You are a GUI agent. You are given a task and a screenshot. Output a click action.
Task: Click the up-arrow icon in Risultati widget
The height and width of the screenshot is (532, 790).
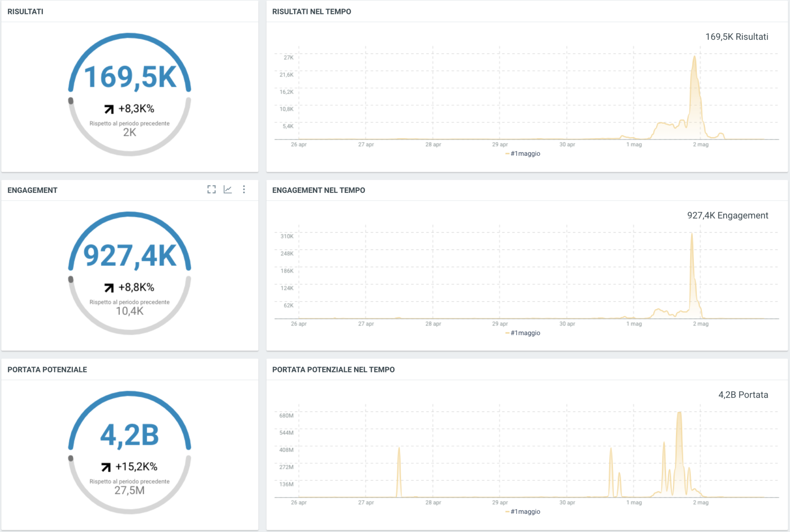click(x=109, y=109)
